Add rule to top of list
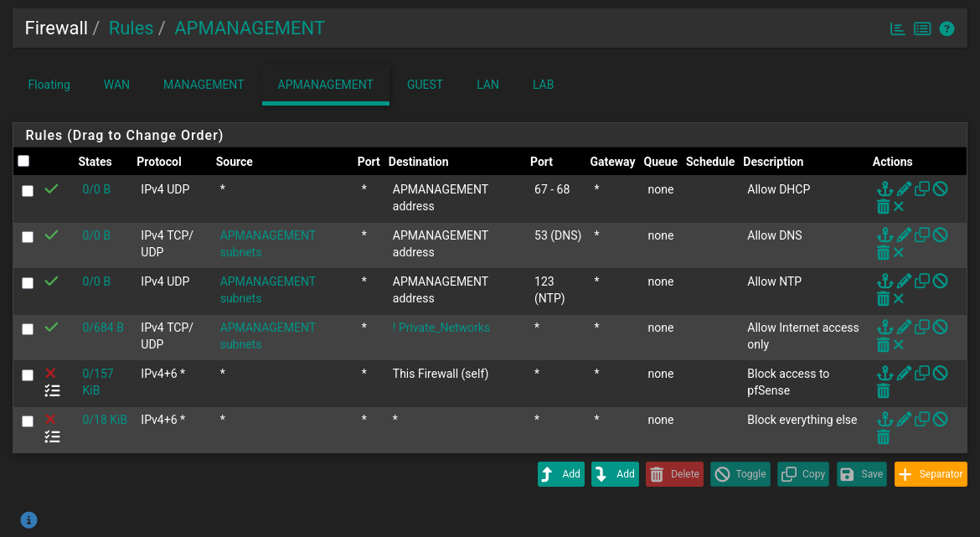This screenshot has width=980, height=537. [x=561, y=474]
